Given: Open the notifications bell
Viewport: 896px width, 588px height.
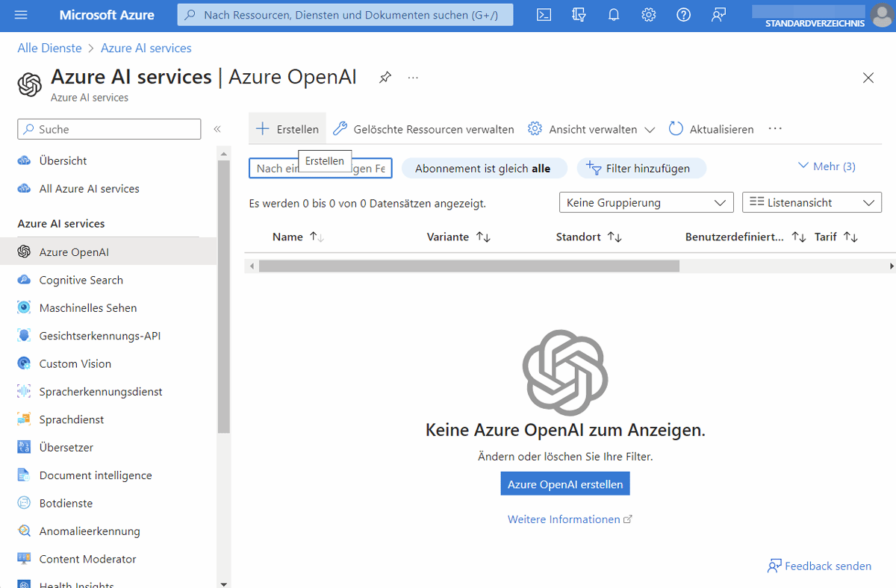Looking at the screenshot, I should click(614, 14).
